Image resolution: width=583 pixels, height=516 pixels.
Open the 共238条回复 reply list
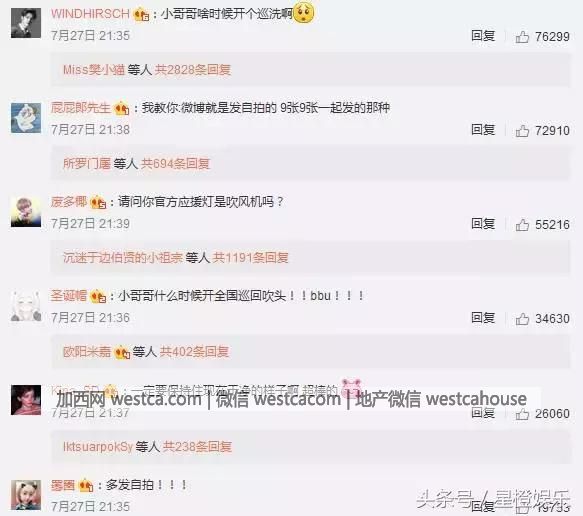click(197, 446)
